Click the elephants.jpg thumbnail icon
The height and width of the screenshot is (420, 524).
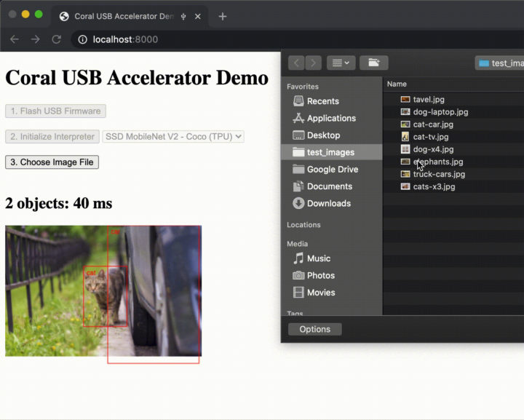[x=405, y=162]
